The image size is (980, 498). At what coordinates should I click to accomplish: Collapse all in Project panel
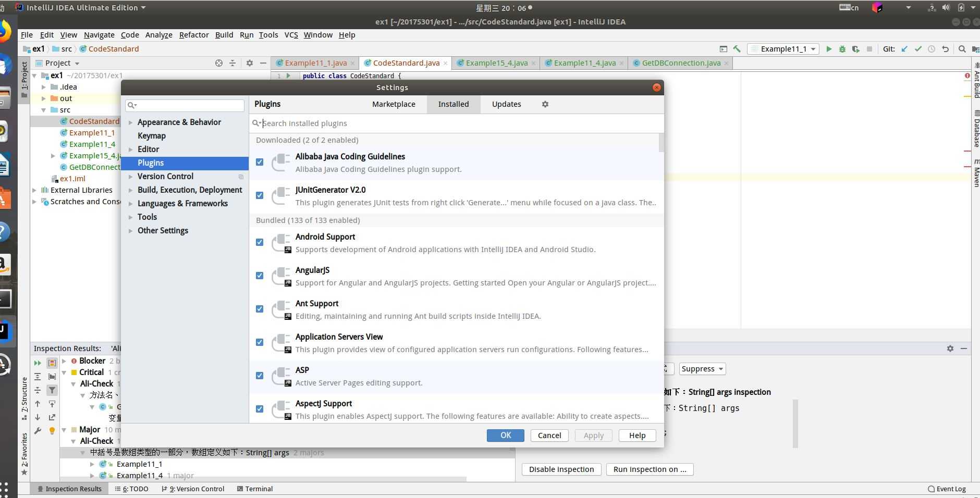232,63
